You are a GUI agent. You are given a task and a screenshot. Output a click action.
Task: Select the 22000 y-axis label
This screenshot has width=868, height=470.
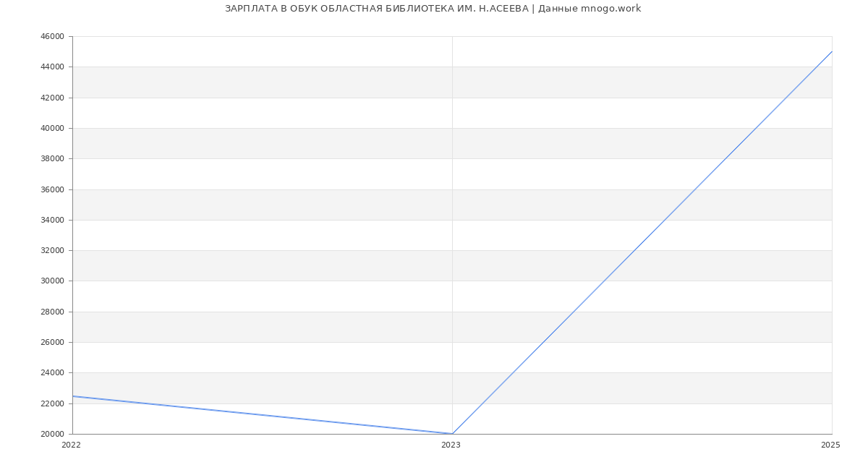click(x=53, y=403)
